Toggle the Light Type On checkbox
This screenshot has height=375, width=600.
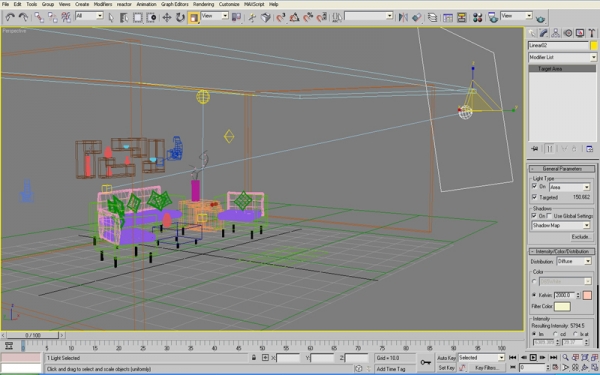535,186
